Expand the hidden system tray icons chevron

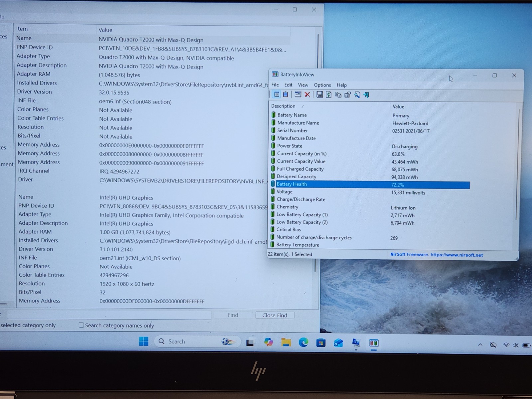click(480, 345)
